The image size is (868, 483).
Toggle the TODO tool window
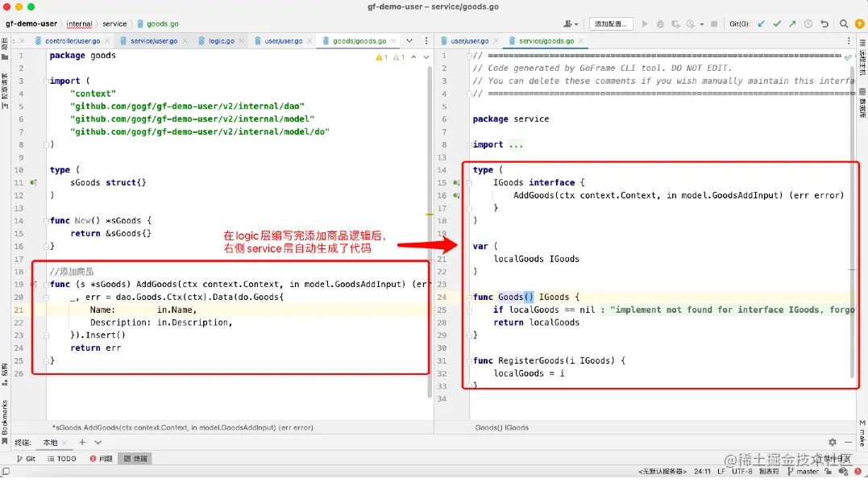[62, 459]
